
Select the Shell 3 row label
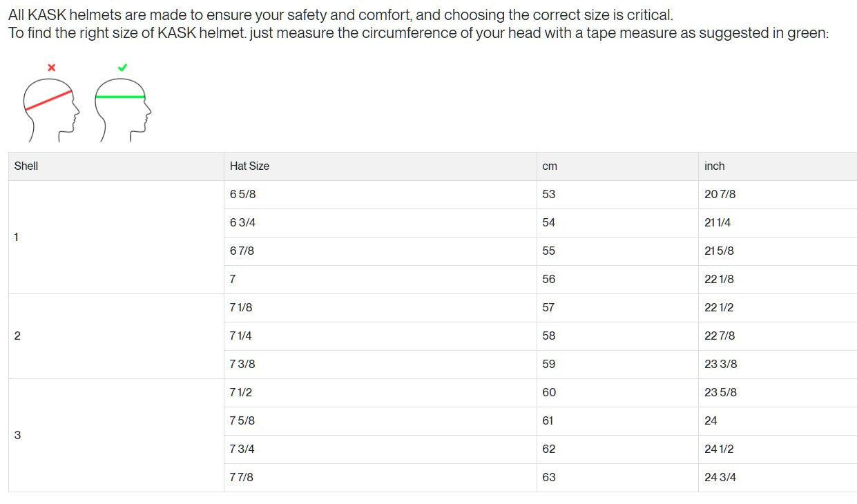[17, 436]
